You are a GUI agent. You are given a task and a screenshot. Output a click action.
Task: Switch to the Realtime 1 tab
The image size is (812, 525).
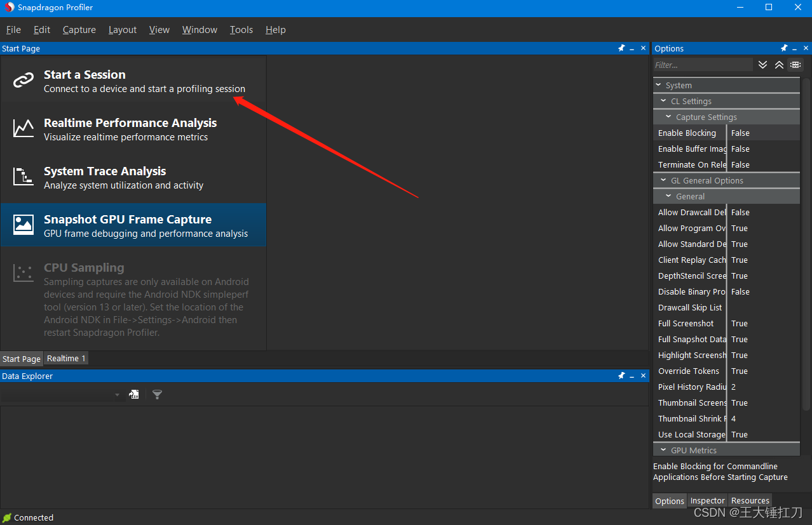(x=66, y=359)
